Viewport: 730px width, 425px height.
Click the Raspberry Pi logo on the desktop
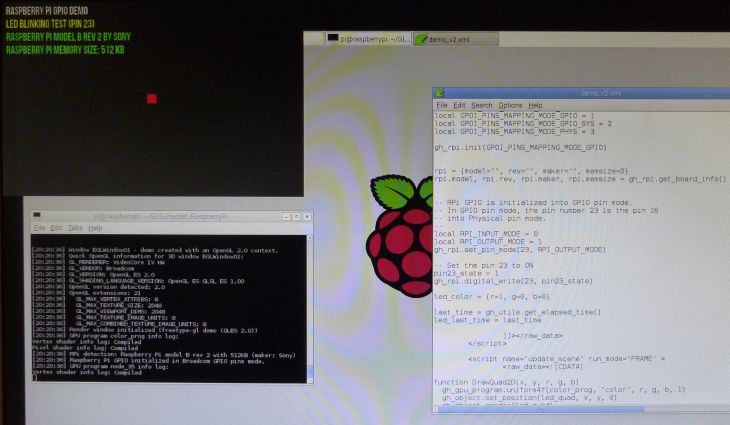(x=401, y=236)
